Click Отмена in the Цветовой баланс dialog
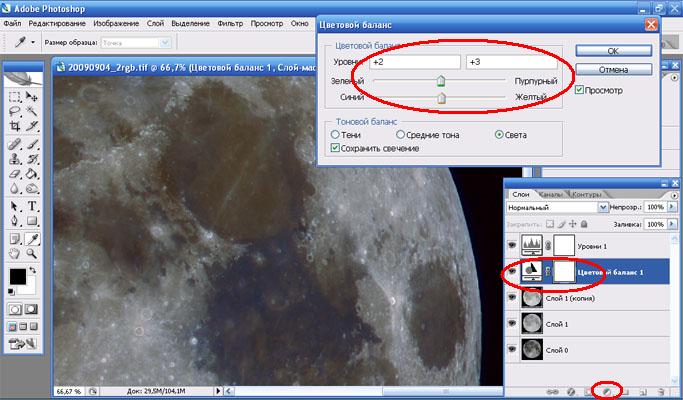Screen dimensions: 683x400 613,70
